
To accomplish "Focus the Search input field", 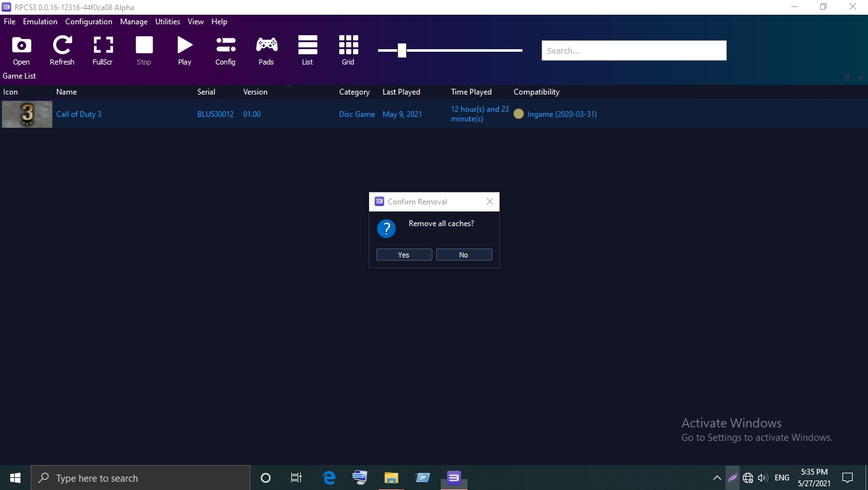I will coord(634,50).
